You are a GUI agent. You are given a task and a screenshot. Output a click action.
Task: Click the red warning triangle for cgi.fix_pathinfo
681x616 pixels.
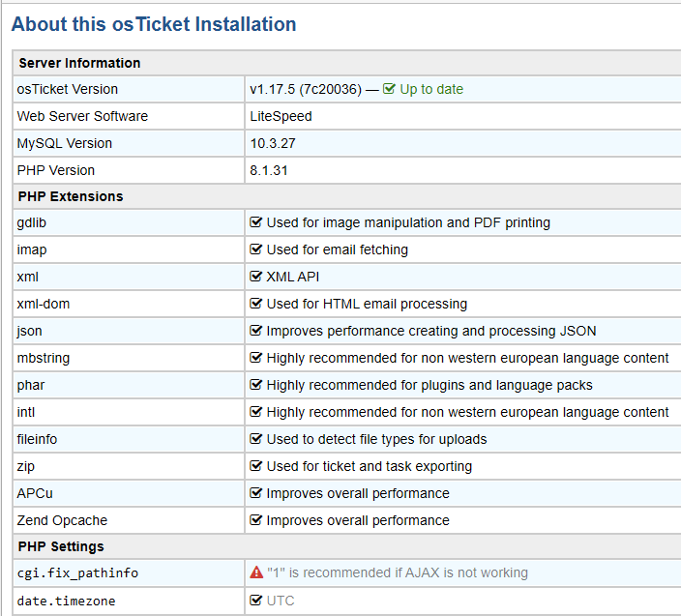click(x=256, y=572)
